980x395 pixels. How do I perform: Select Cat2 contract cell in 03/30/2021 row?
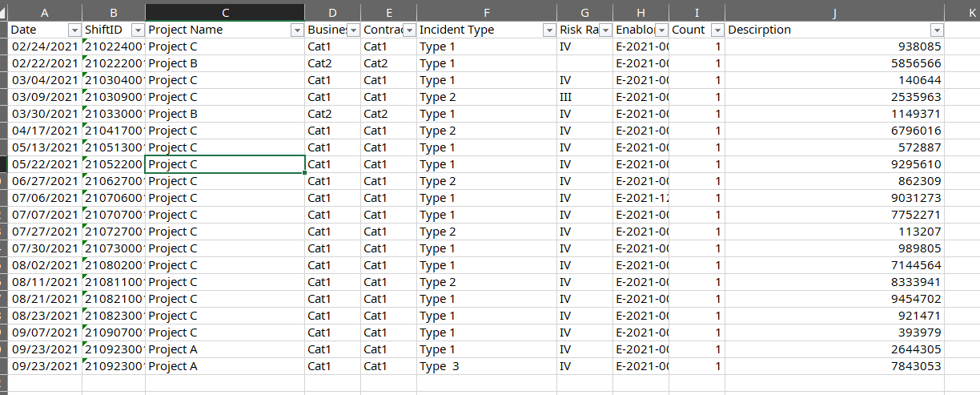[x=388, y=114]
